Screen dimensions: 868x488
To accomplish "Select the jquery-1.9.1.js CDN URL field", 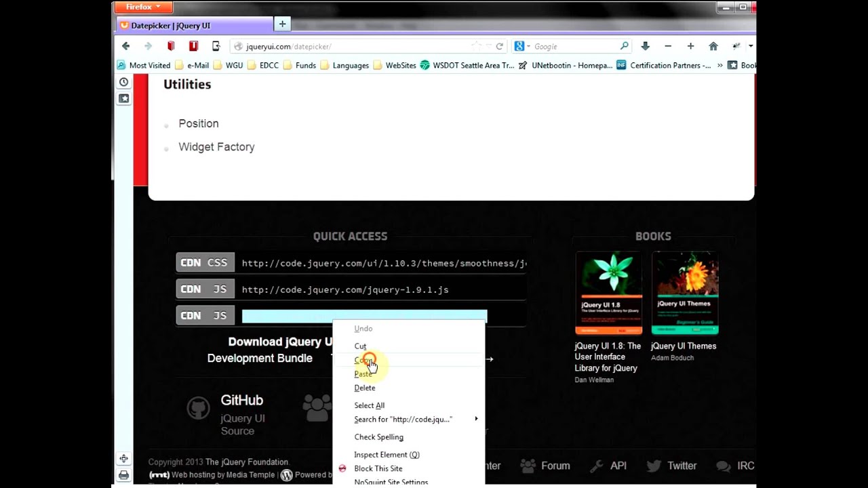I will [x=384, y=289].
